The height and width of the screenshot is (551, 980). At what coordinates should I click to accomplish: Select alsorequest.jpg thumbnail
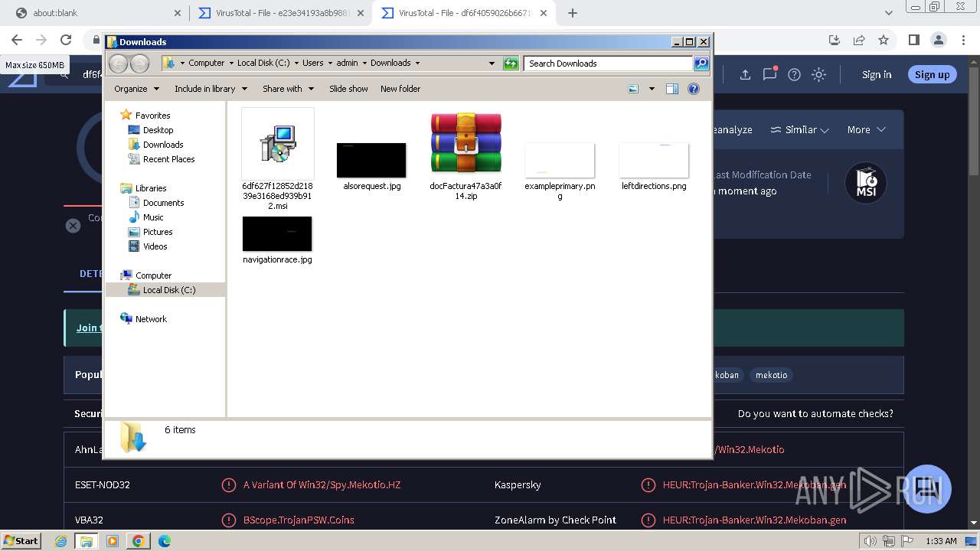pos(371,166)
